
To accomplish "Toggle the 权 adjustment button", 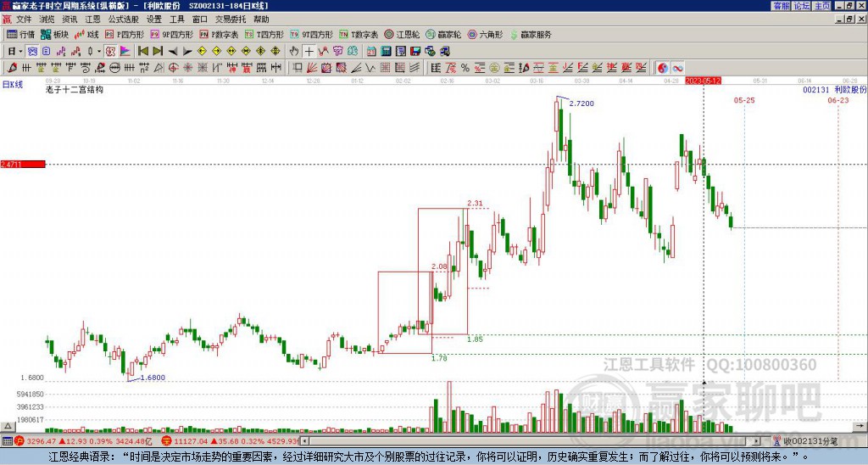I will [x=110, y=52].
